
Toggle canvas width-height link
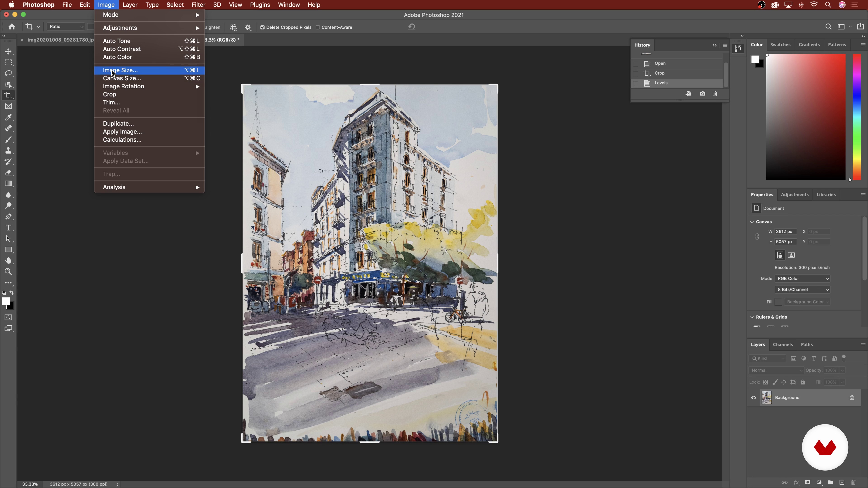pos(757,237)
